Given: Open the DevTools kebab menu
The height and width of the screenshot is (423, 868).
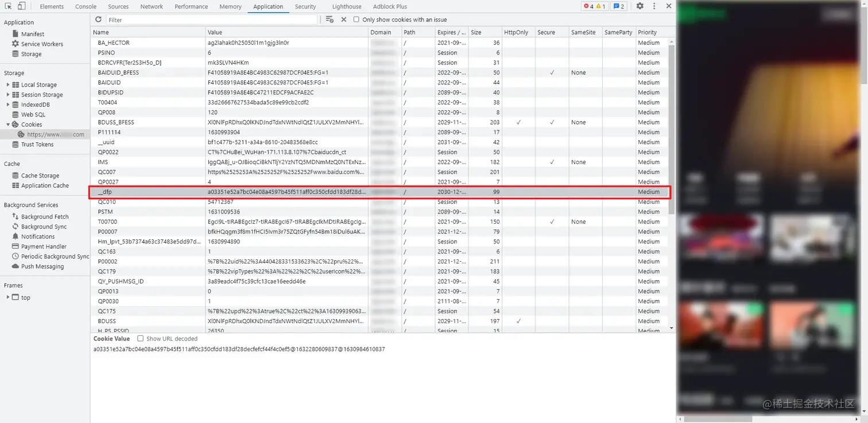Looking at the screenshot, I should click(x=654, y=6).
